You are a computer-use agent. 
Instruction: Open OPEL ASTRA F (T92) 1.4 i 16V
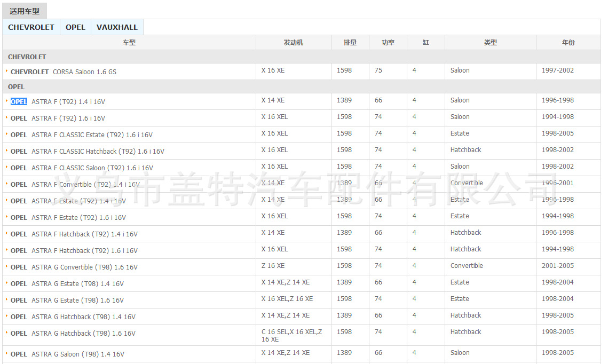(x=58, y=101)
